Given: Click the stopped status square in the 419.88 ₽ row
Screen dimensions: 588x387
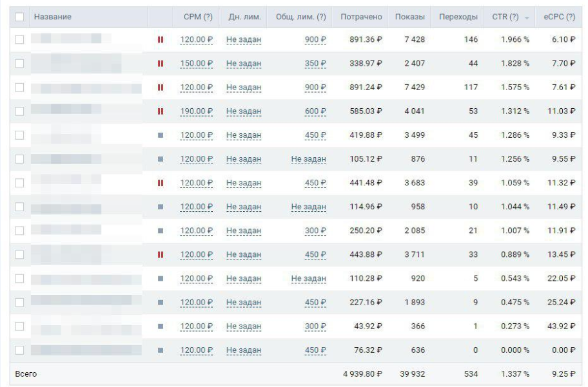Looking at the screenshot, I should click(x=161, y=135).
